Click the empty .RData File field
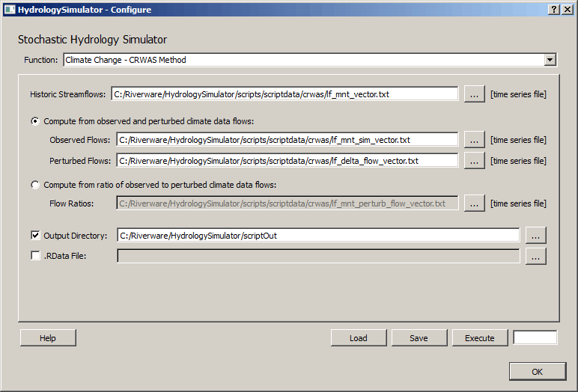This screenshot has height=392, width=578. click(x=318, y=256)
